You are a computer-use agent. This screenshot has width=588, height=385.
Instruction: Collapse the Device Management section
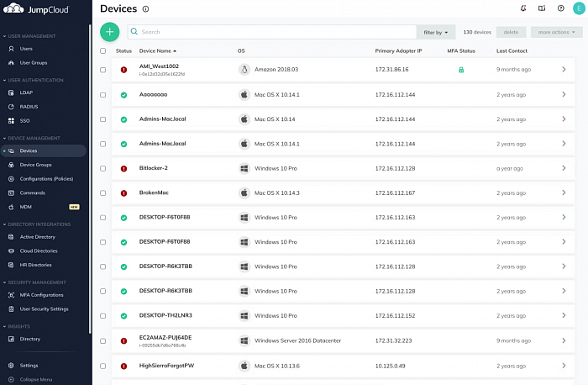32,138
